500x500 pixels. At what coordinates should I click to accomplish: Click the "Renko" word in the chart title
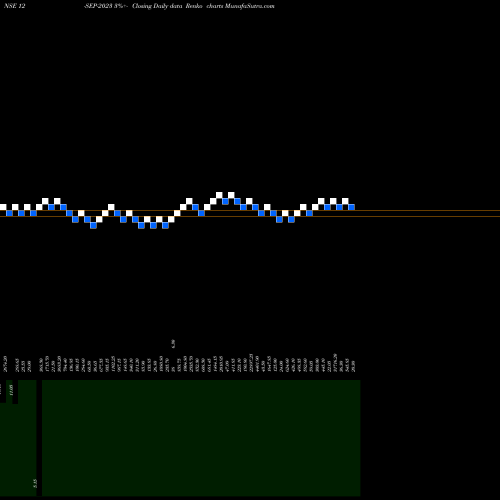click(x=194, y=6)
